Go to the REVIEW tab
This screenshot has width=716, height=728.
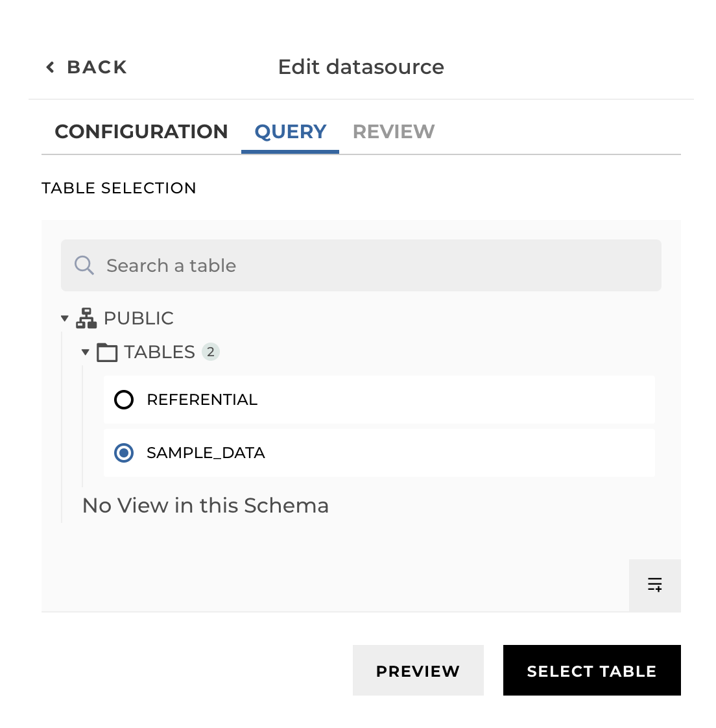[x=394, y=132]
